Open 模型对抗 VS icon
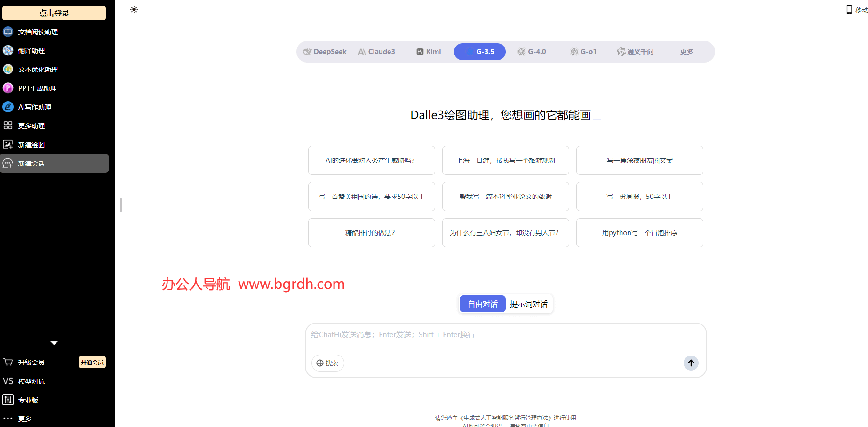This screenshot has width=868, height=427. coord(8,381)
